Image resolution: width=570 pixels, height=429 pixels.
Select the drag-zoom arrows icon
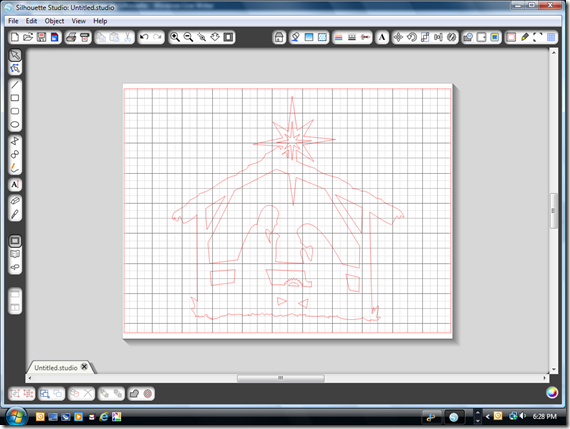point(215,37)
